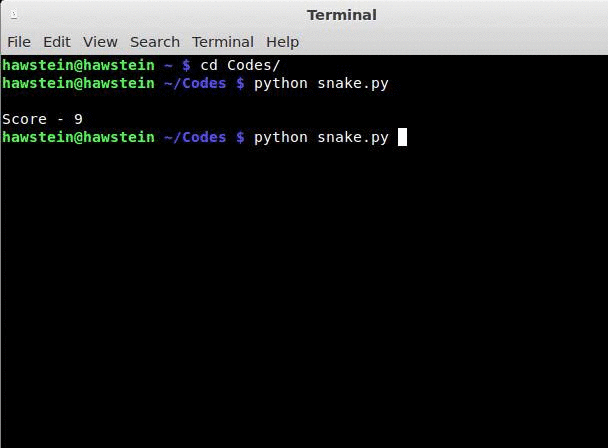
Task: Open the File menu
Action: pos(19,42)
